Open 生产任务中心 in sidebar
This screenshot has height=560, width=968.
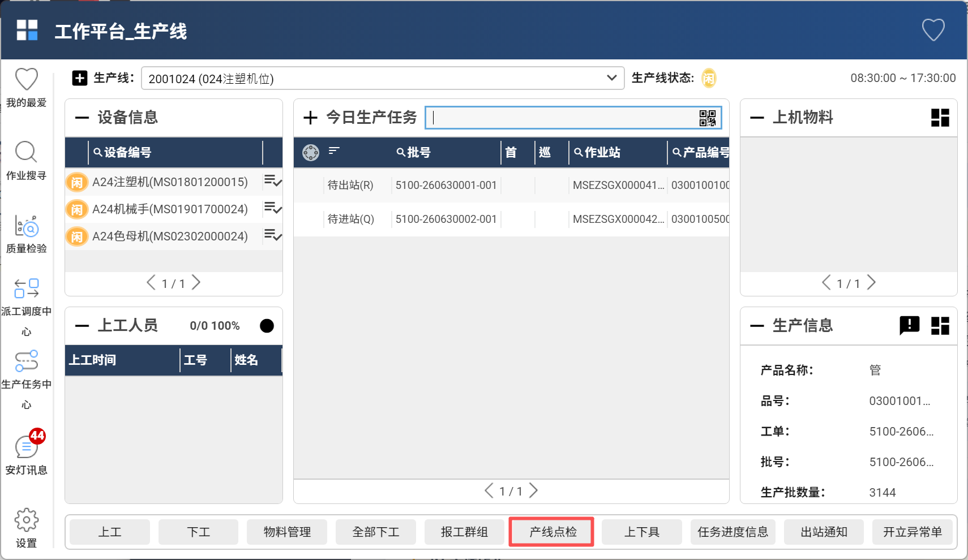pos(27,380)
